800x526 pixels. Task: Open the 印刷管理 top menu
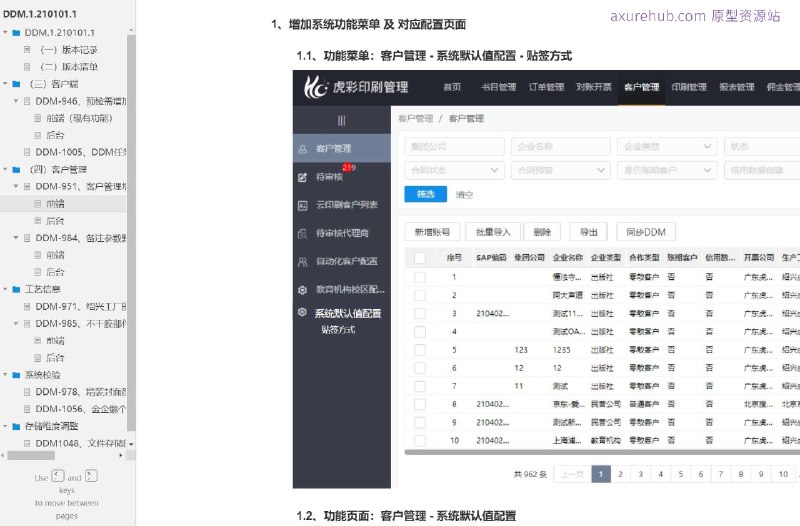pyautogui.click(x=689, y=87)
